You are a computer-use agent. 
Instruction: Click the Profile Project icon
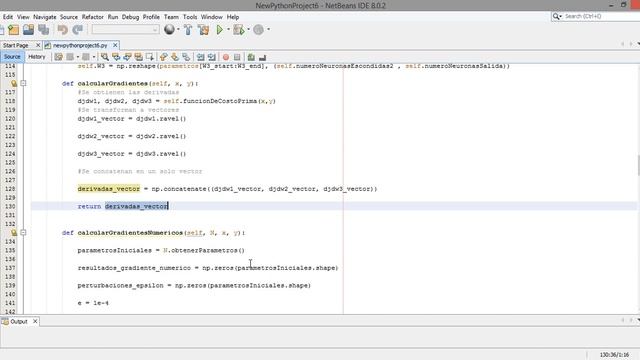click(258, 29)
